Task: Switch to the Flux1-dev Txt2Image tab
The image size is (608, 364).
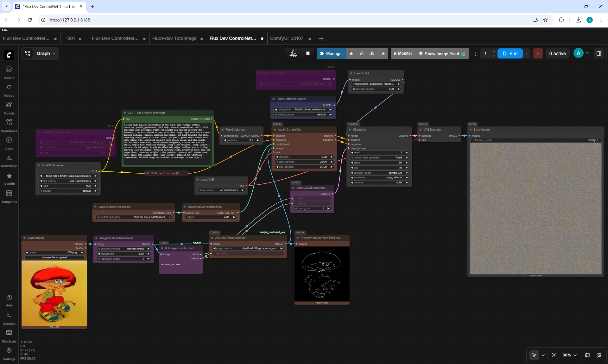Action: tap(174, 38)
